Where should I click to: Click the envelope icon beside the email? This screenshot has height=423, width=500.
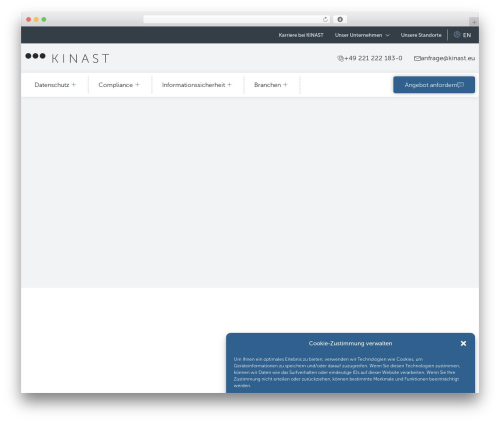pos(417,58)
